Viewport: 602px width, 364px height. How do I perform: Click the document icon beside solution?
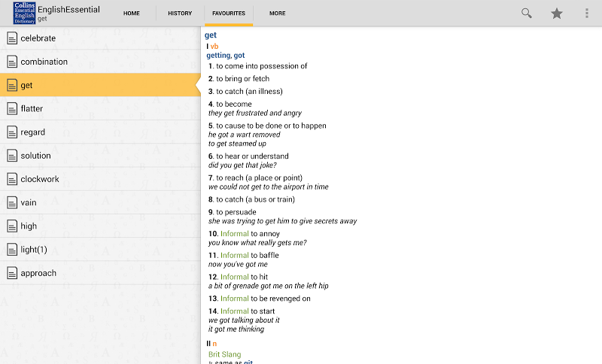(12, 156)
